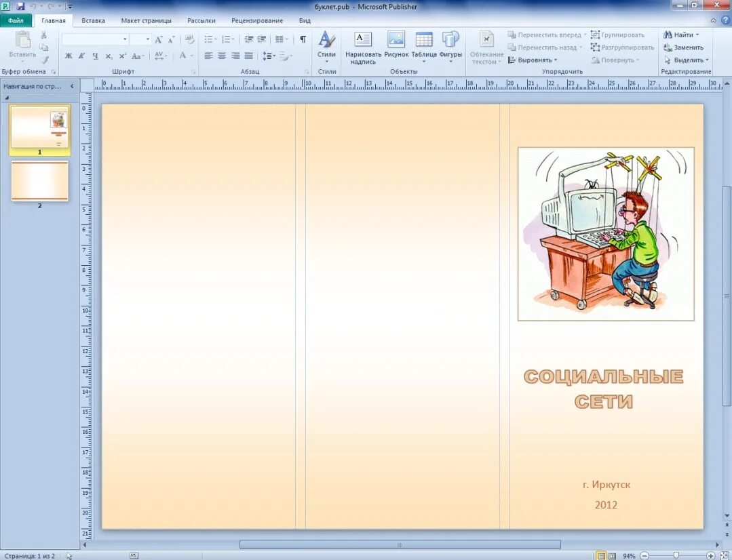732x560 pixels.
Task: Switch to the Вставка tab
Action: [93, 20]
